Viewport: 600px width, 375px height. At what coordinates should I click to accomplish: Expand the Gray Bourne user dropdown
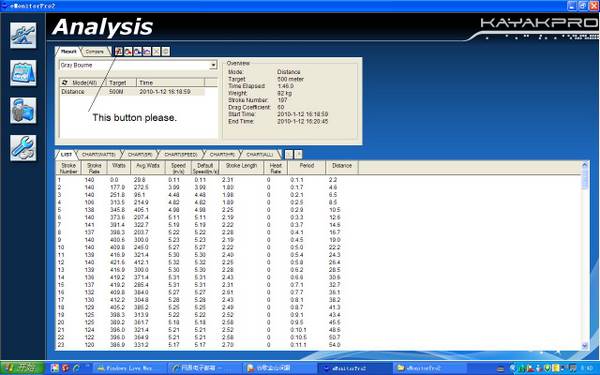[x=214, y=65]
